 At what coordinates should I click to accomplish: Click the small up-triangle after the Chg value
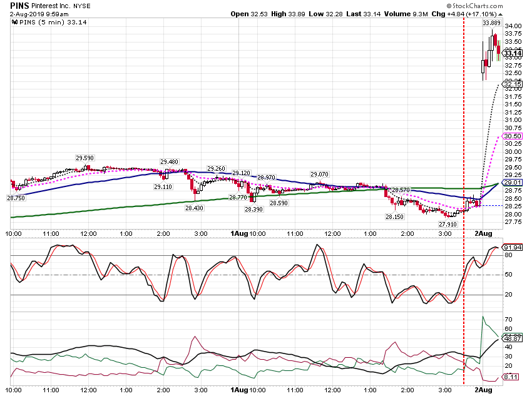(x=501, y=14)
